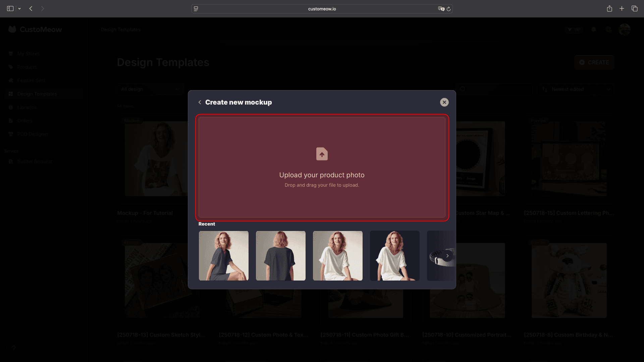
Task: Click the back chevron beside Create new mockup
Action: point(200,102)
